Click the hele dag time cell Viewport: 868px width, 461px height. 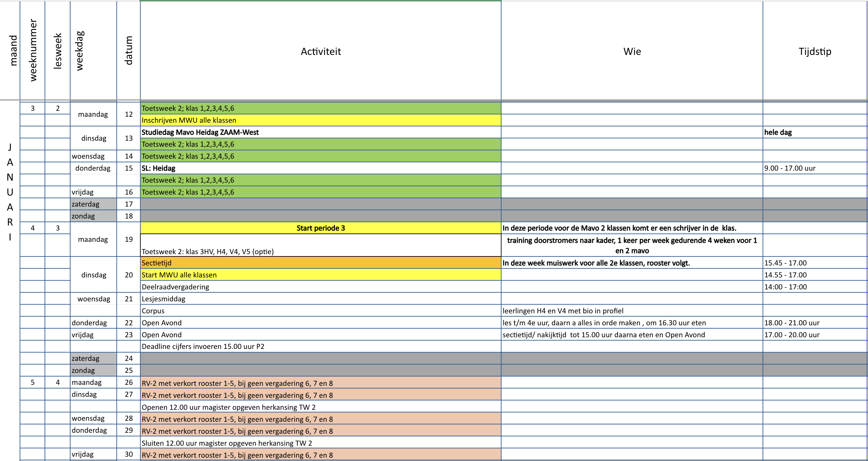click(x=814, y=132)
